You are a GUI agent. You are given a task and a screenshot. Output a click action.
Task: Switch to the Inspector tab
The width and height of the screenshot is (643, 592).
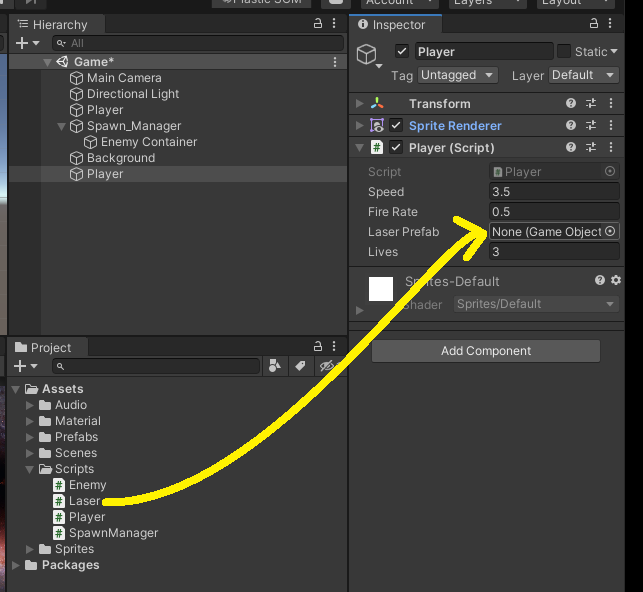(395, 24)
